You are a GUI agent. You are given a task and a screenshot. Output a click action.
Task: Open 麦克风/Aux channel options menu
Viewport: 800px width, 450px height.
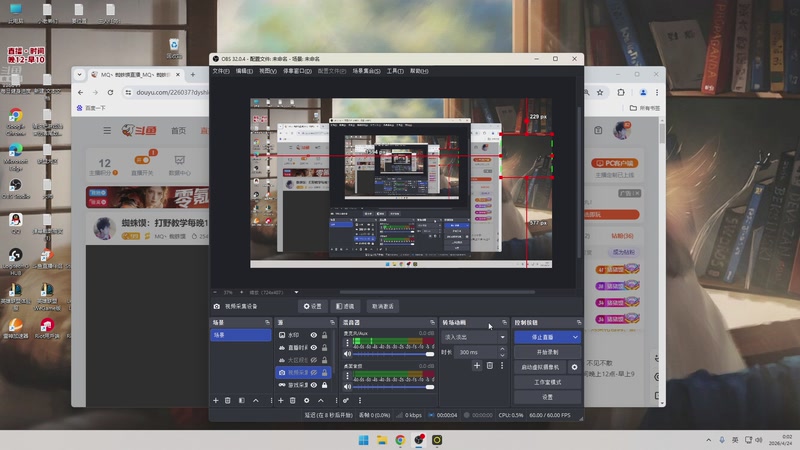[x=347, y=343]
